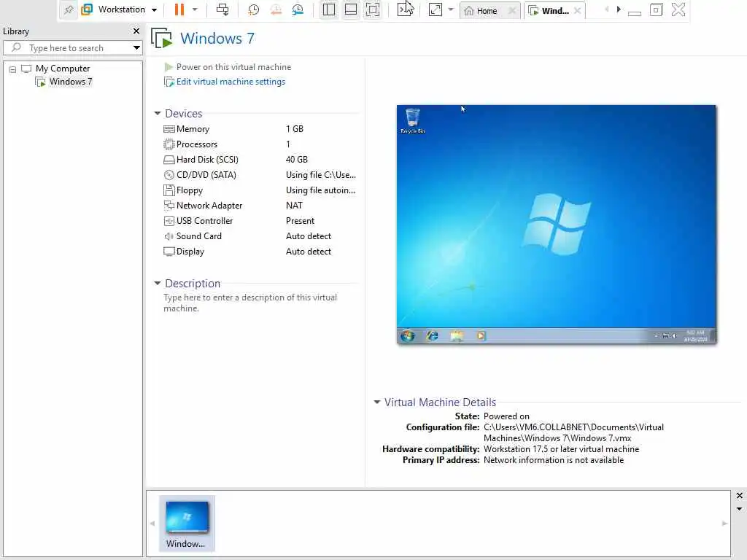
Task: Toggle the thumbnail bar view icon
Action: (351, 9)
